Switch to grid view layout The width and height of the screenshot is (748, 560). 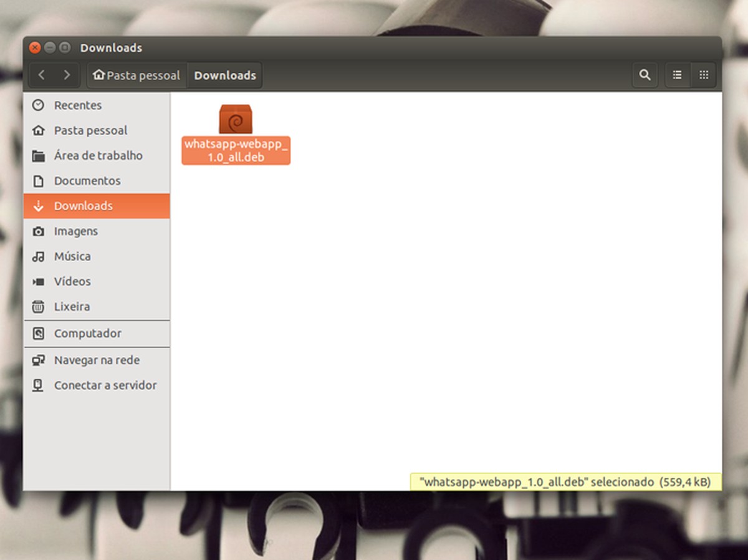click(704, 75)
